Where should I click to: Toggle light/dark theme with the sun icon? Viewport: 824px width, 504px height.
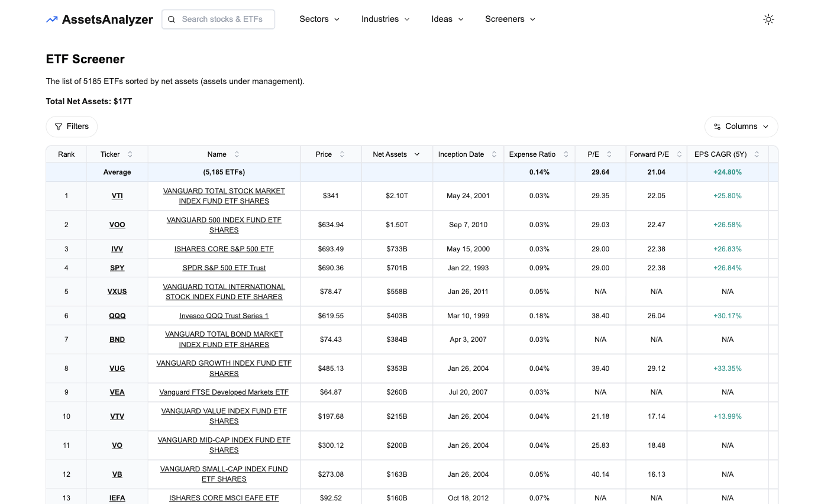768,19
